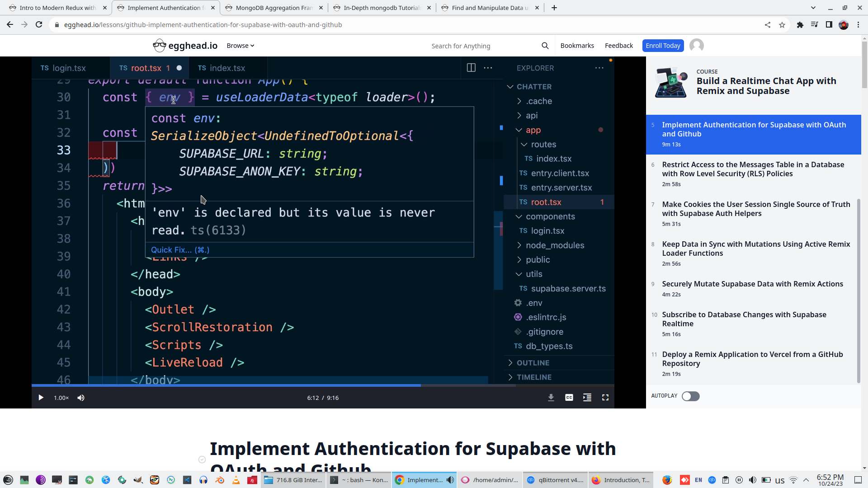Change playback speed 1.00×
Viewport: 868px width, 488px height.
point(61,398)
